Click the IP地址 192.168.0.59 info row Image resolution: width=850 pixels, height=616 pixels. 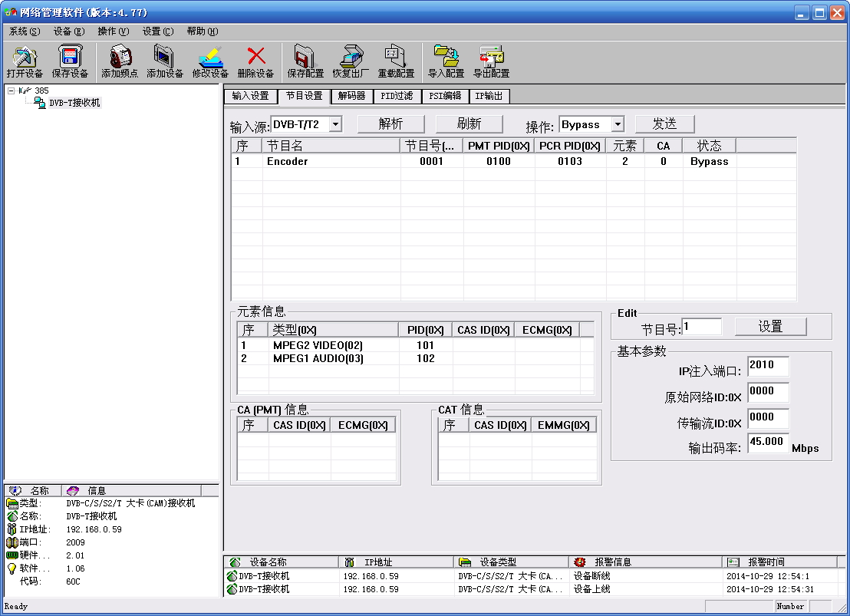coord(112,529)
